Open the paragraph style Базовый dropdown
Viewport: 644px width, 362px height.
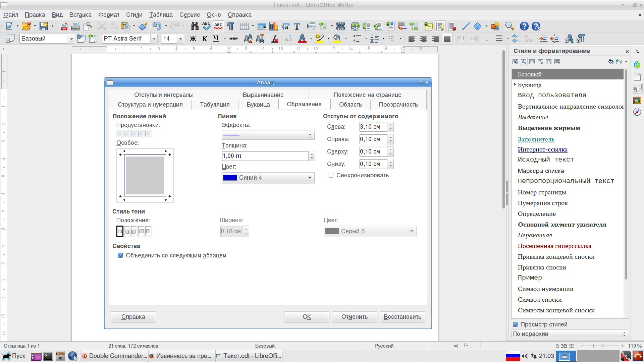pyautogui.click(x=71, y=39)
